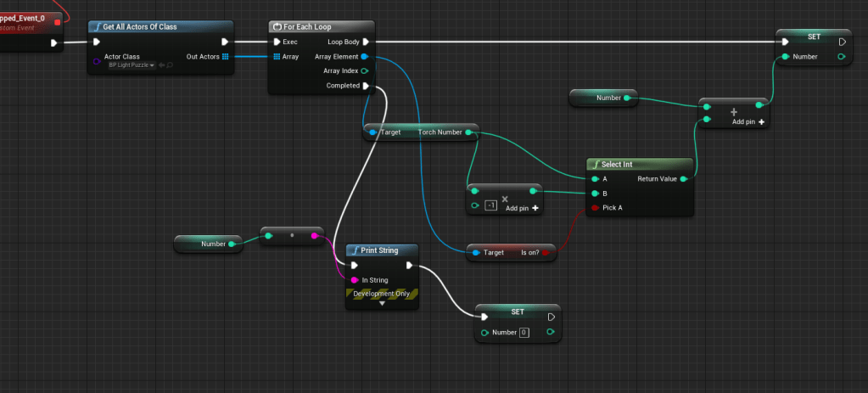
Task: Click the Out Actors array pin
Action: coord(225,56)
